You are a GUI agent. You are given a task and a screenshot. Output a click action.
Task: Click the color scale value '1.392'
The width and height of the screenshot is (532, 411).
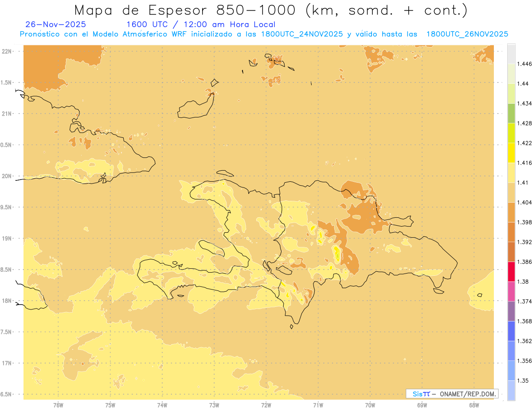point(524,242)
